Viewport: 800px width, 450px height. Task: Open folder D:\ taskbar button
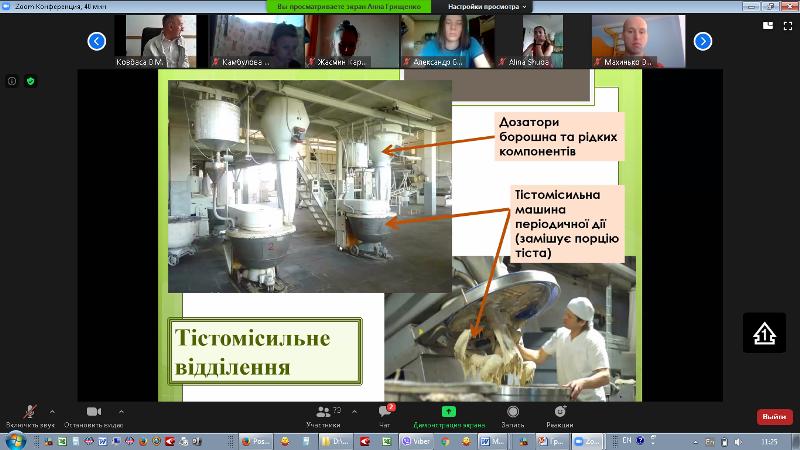[336, 441]
